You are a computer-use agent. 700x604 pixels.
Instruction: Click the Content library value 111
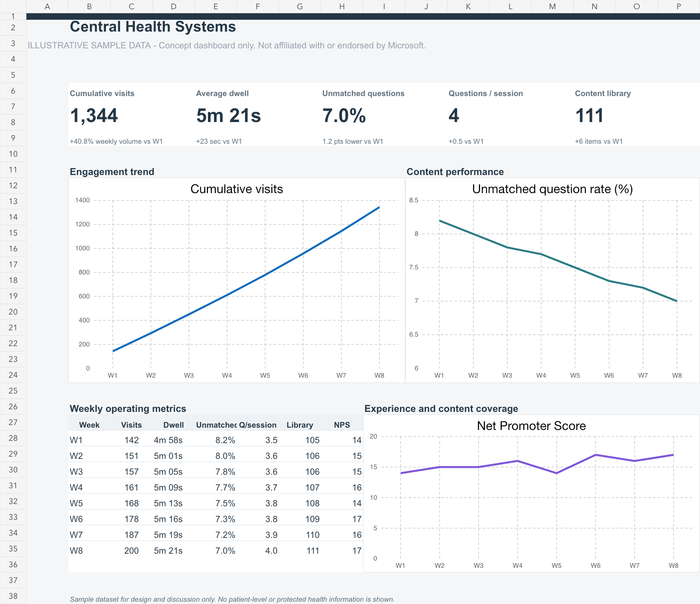tap(589, 115)
